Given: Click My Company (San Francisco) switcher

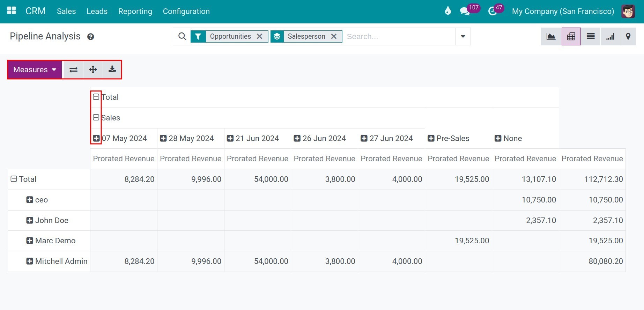Looking at the screenshot, I should [563, 11].
